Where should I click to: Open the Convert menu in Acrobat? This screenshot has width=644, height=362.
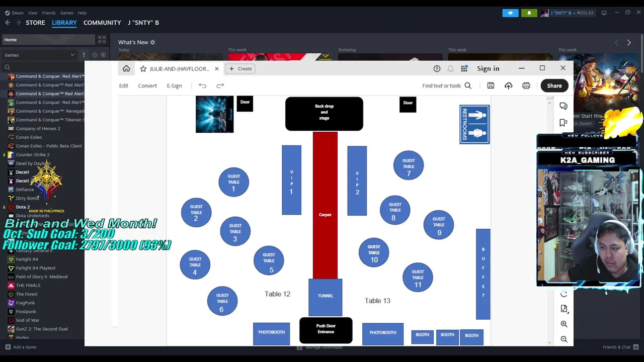coord(147,85)
